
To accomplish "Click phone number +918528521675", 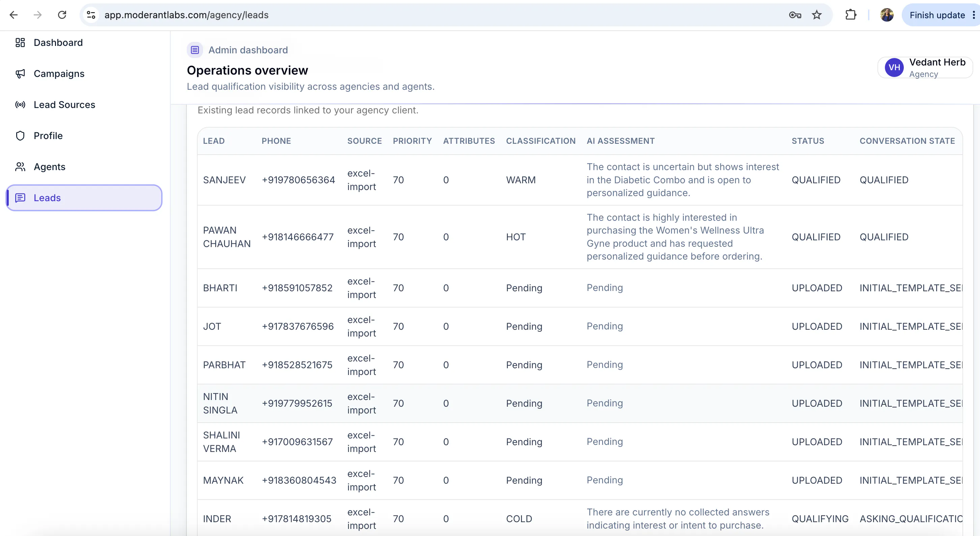I will coord(297,365).
